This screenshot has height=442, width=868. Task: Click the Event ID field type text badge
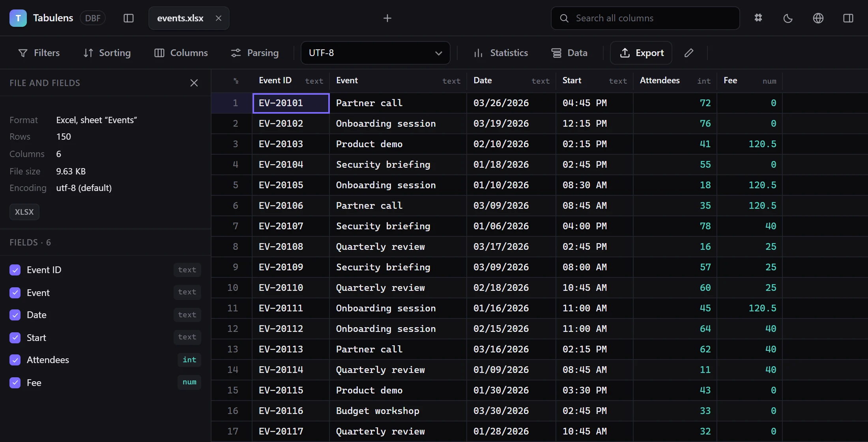[187, 270]
